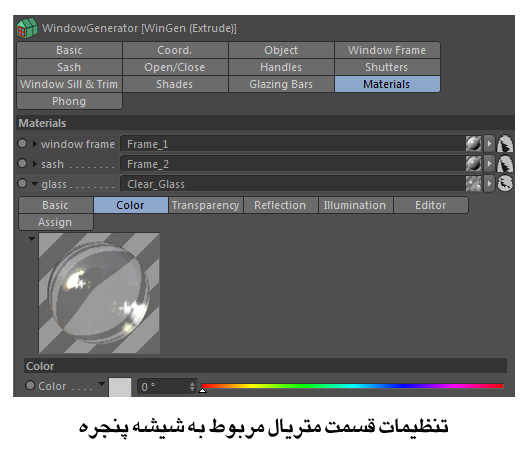Open the Illumination tab
530x452 pixels.
(356, 205)
